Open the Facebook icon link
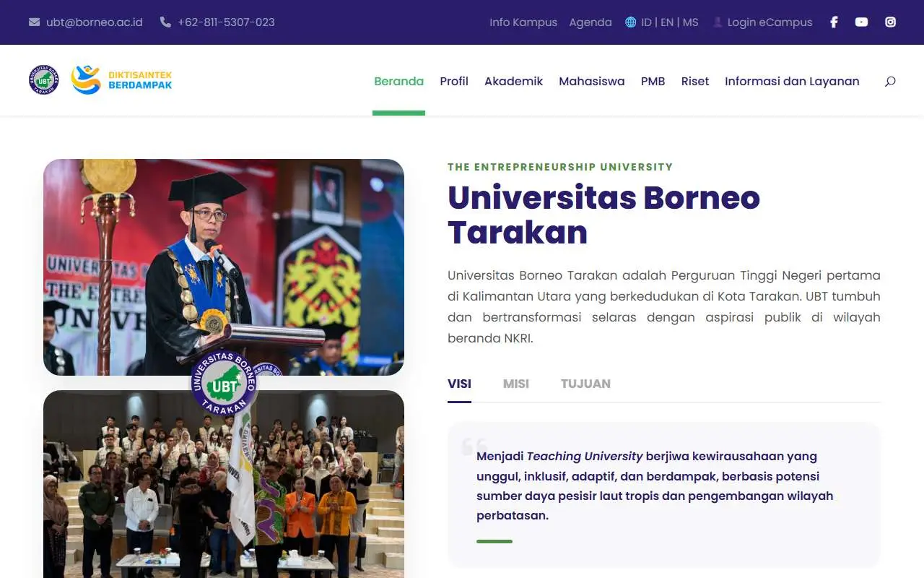Screen dimensions: 924x578 pyautogui.click(x=834, y=22)
